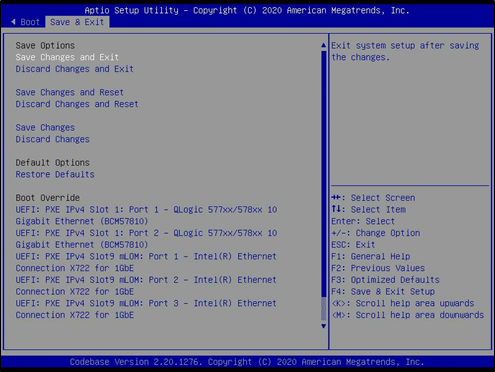Select the Save & Exit tab
The height and width of the screenshot is (372, 495).
pos(77,22)
